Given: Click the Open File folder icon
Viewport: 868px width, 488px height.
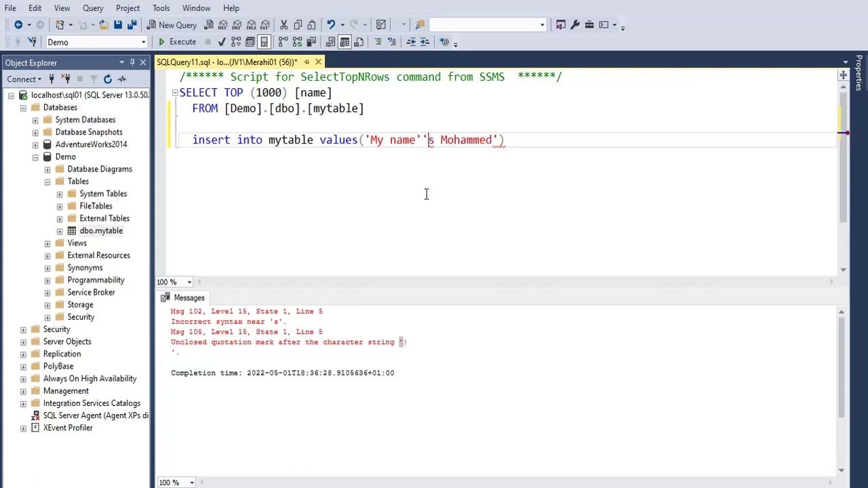Looking at the screenshot, I should pyautogui.click(x=104, y=25).
